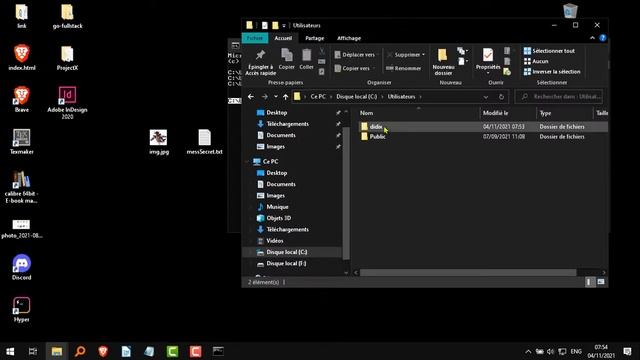Create a Nouveau dossier
This screenshot has width=640, height=360.
[443, 62]
